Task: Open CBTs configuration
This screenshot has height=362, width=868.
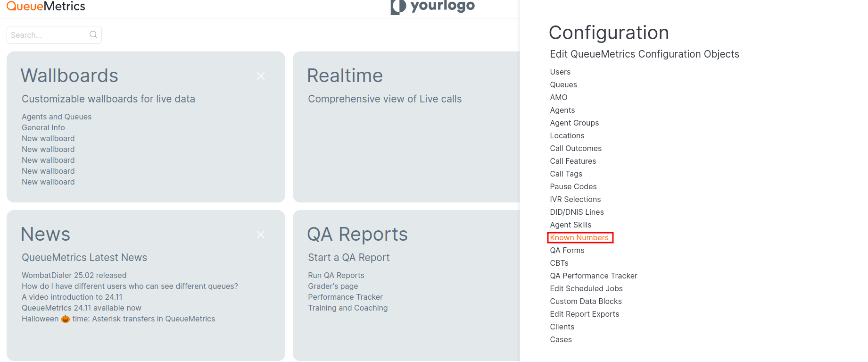Action: click(x=559, y=263)
